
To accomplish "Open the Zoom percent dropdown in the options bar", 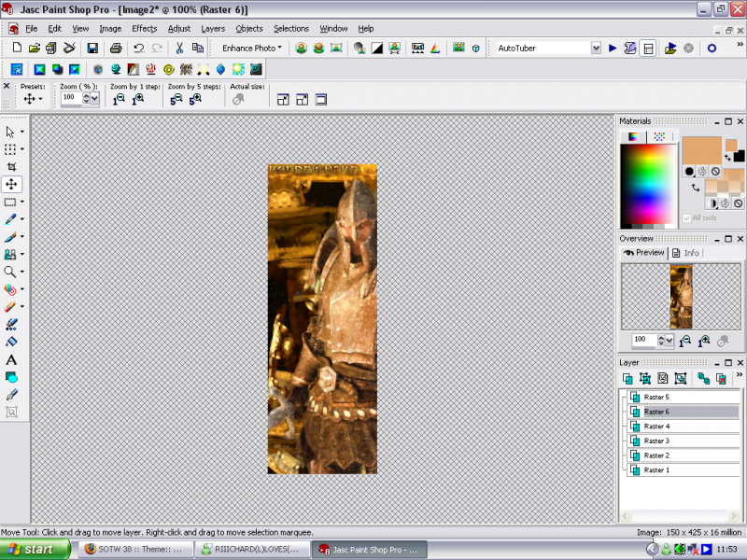I will [95, 98].
